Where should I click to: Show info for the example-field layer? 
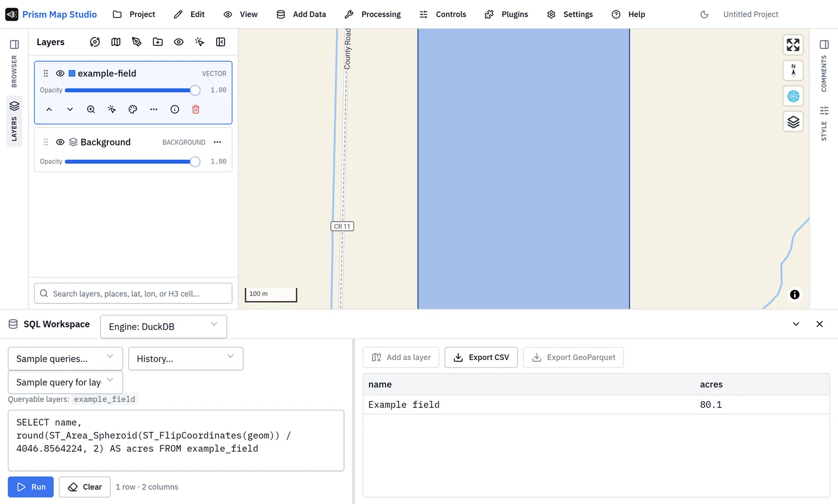[x=175, y=109]
